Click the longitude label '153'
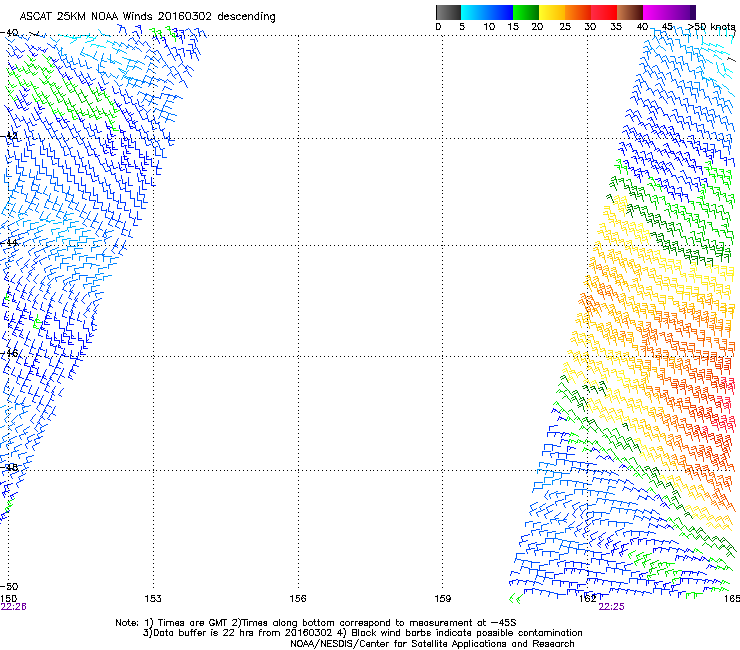740x650 pixels. (x=153, y=599)
